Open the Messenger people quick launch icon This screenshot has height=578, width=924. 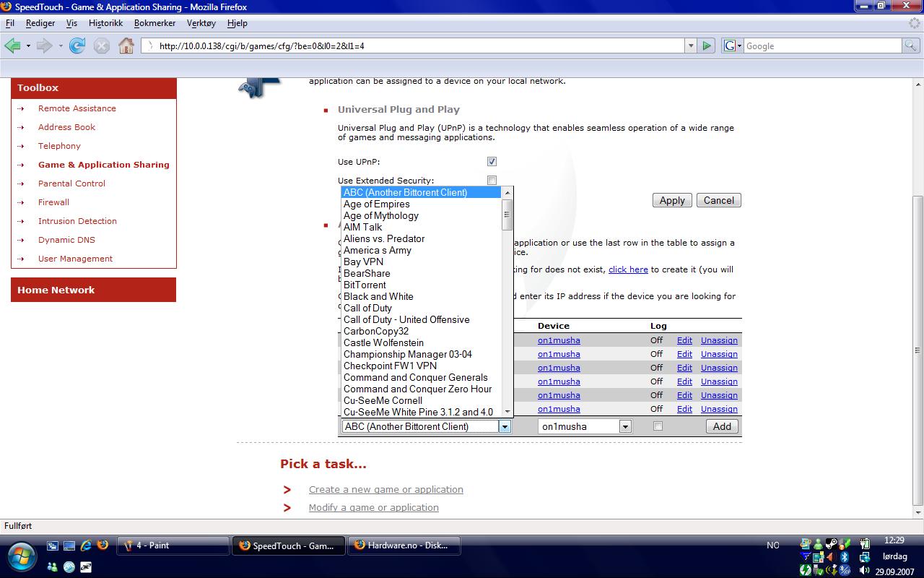click(52, 567)
